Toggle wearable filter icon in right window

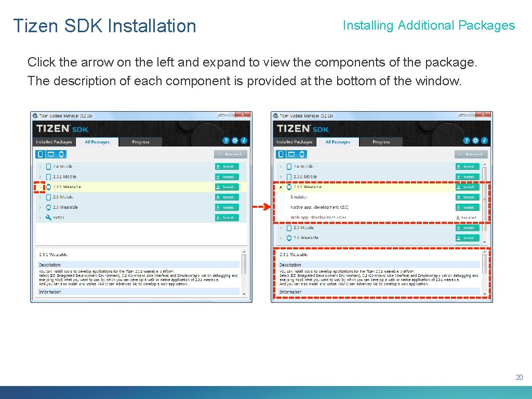[x=302, y=154]
